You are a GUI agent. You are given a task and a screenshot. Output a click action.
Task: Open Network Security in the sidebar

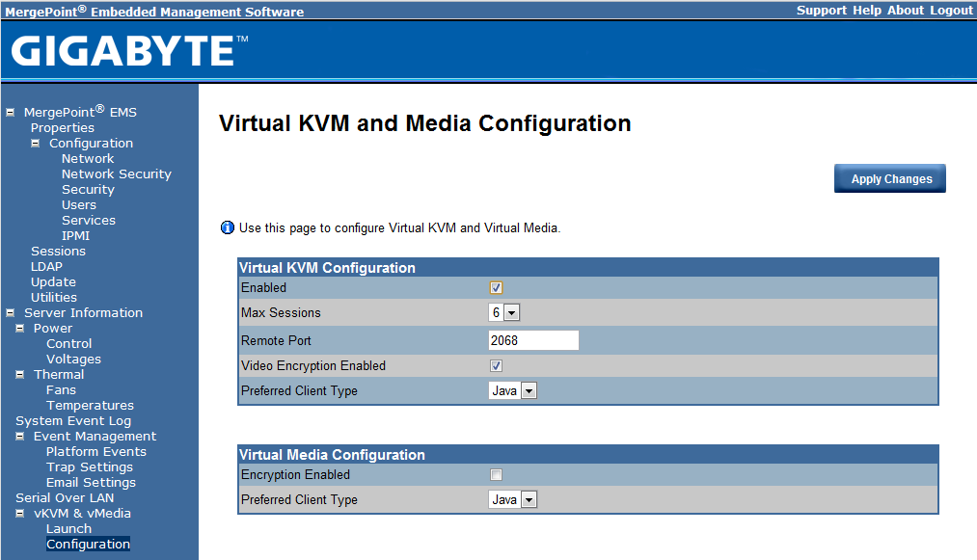click(x=116, y=174)
